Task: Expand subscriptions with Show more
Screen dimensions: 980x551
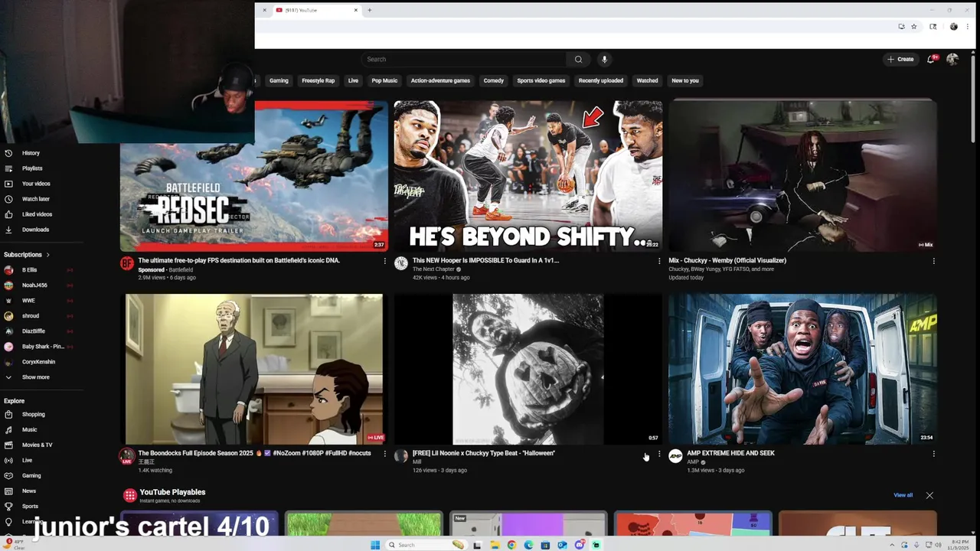Action: [35, 377]
